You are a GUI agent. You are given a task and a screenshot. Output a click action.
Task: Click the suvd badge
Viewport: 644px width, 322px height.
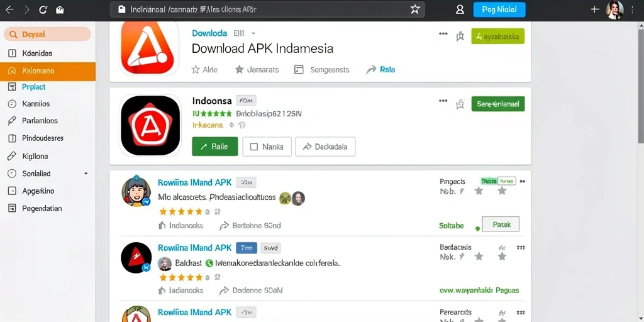point(270,248)
